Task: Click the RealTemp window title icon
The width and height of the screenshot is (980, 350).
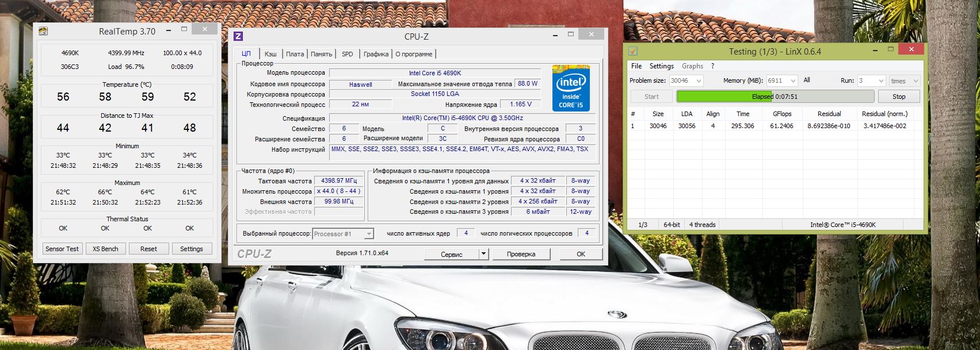Action: coord(43,31)
